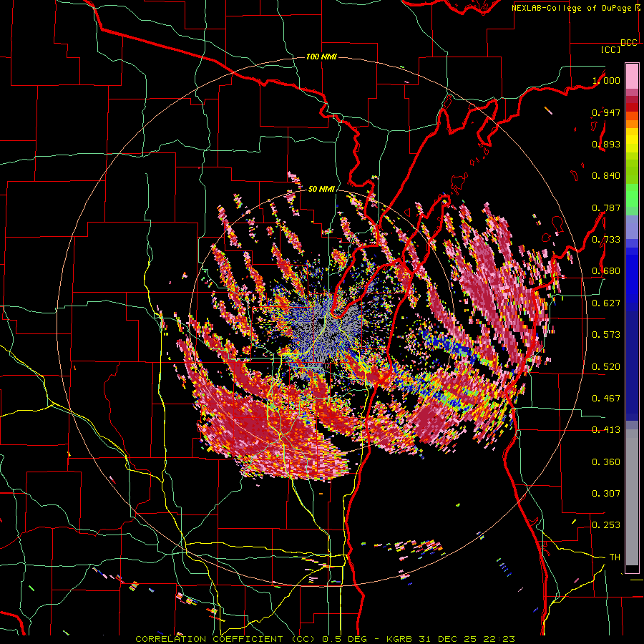This screenshot has width=644, height=644.
Task: Click the 0.627 legend value
Action: coord(606,303)
